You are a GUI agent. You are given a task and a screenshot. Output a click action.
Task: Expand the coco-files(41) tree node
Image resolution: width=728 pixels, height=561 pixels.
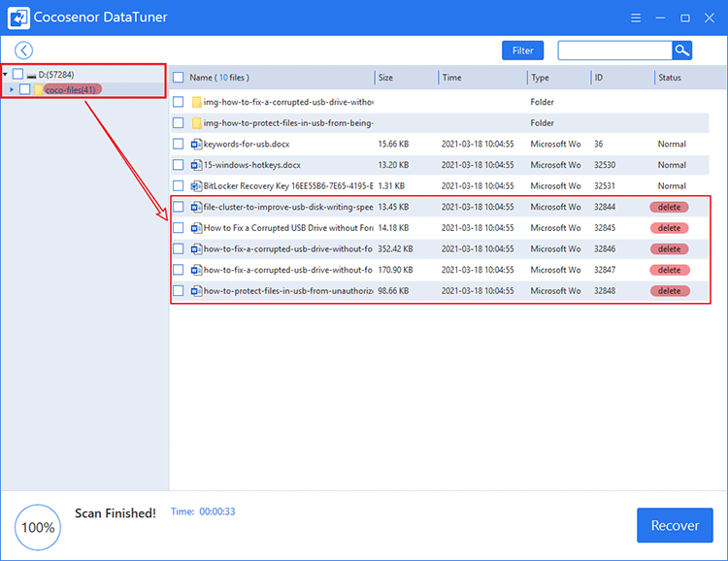coord(12,89)
